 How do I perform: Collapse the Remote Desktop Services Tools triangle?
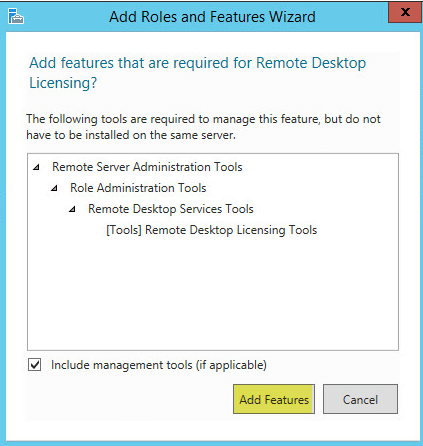72,209
